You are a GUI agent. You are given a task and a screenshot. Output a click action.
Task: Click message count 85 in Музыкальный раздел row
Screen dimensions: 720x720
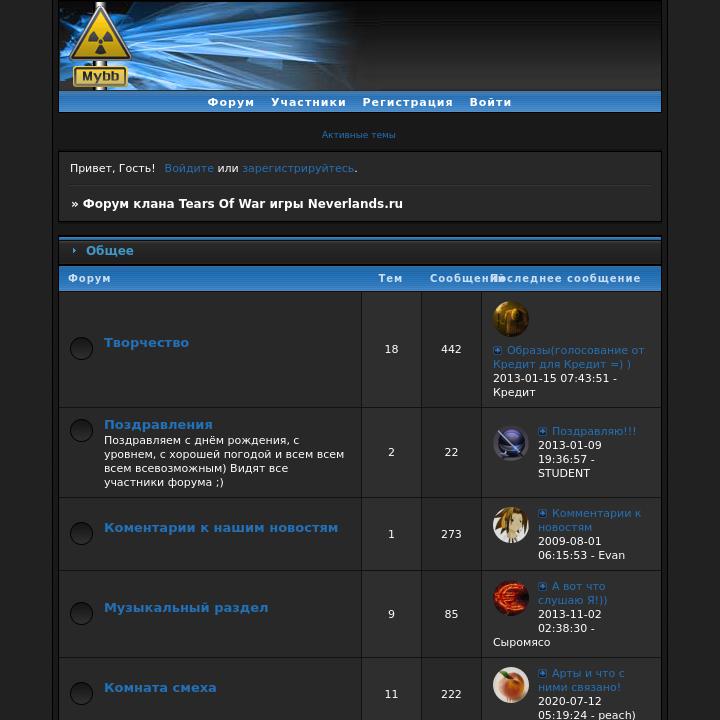[x=451, y=614]
